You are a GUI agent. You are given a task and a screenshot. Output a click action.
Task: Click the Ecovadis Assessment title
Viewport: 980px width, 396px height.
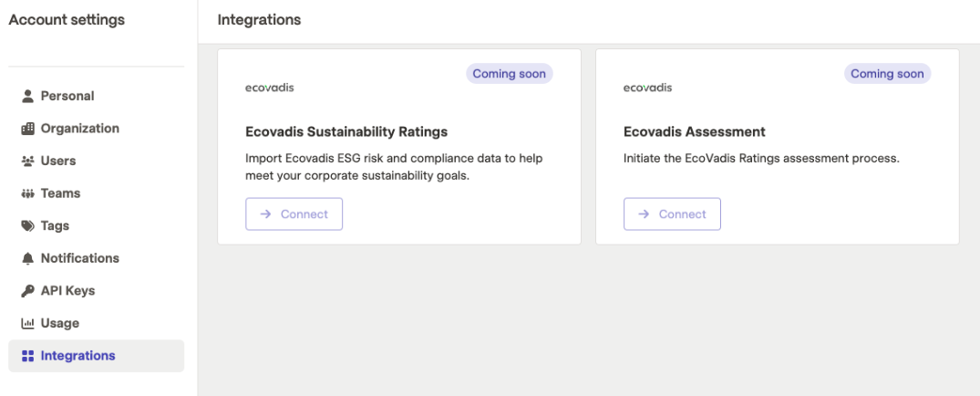coord(695,132)
